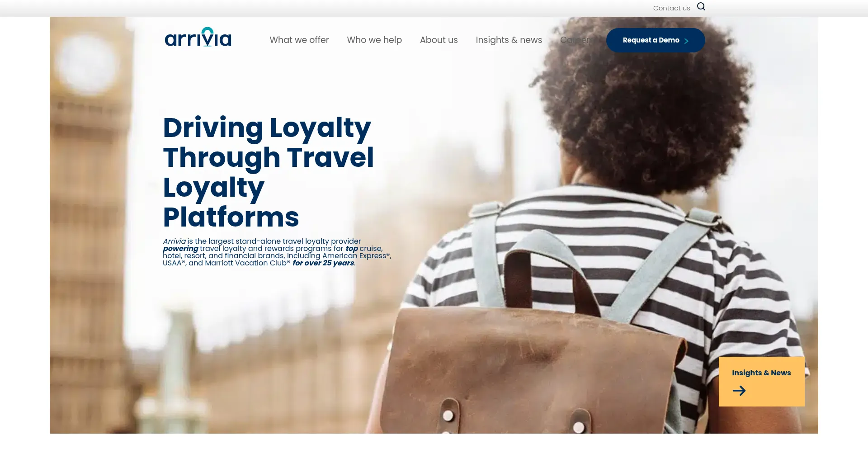
Task: Open the What we offer menu
Action: (x=299, y=40)
